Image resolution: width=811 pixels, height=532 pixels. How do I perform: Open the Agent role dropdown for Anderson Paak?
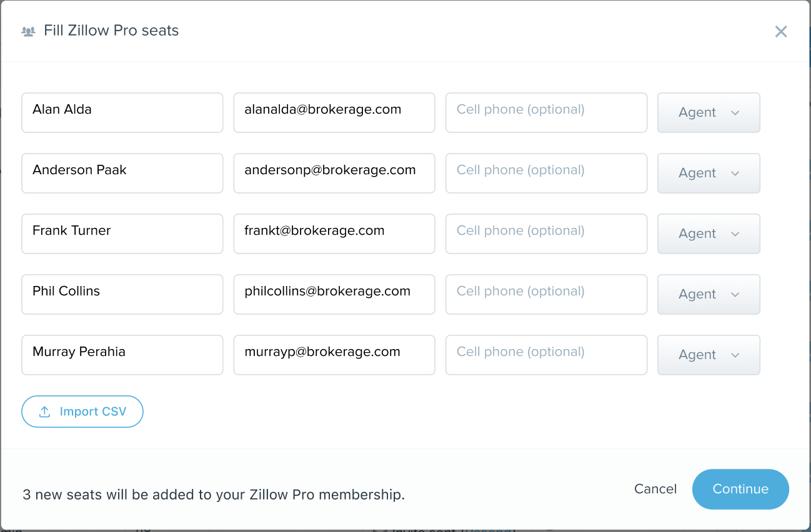(709, 174)
